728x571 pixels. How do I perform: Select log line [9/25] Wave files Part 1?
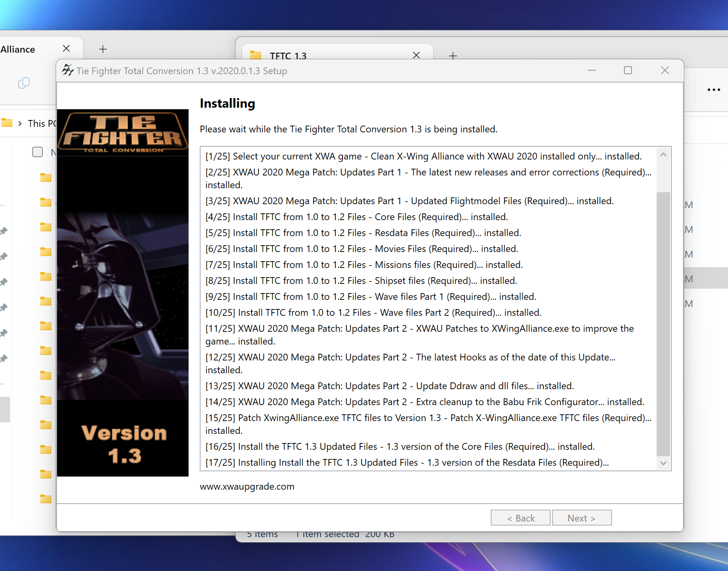[371, 297]
